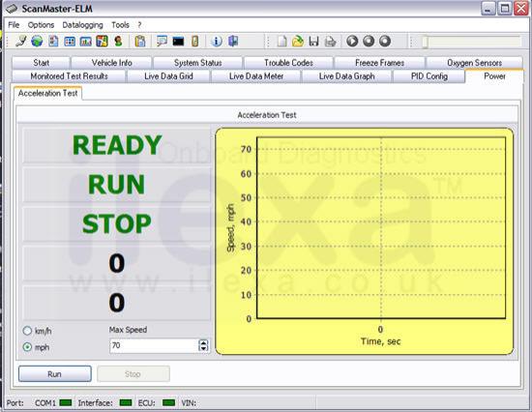532x412 pixels.
Task: Click the connect cable icon in toolbar
Action: 21,42
